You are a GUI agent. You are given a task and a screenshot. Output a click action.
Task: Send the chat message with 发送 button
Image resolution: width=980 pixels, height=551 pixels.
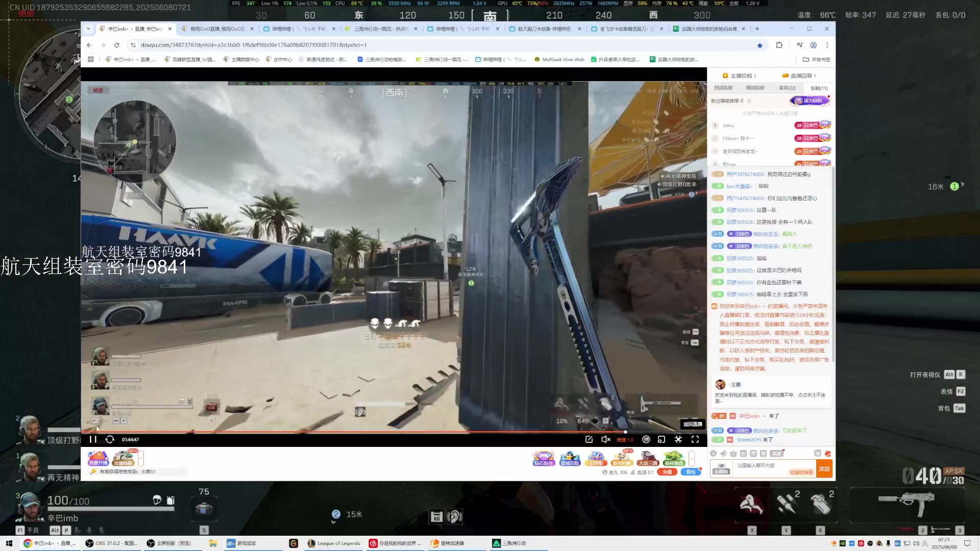pyautogui.click(x=824, y=468)
